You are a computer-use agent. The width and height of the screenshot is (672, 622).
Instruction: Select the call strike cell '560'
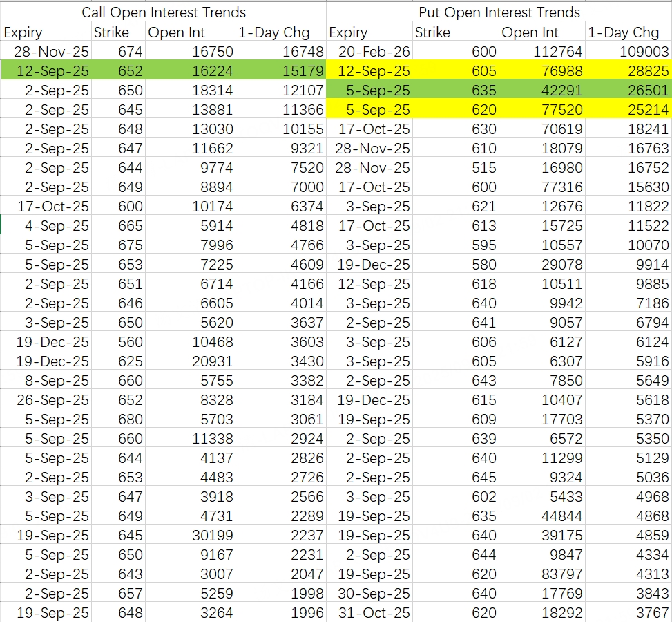[x=118, y=342]
